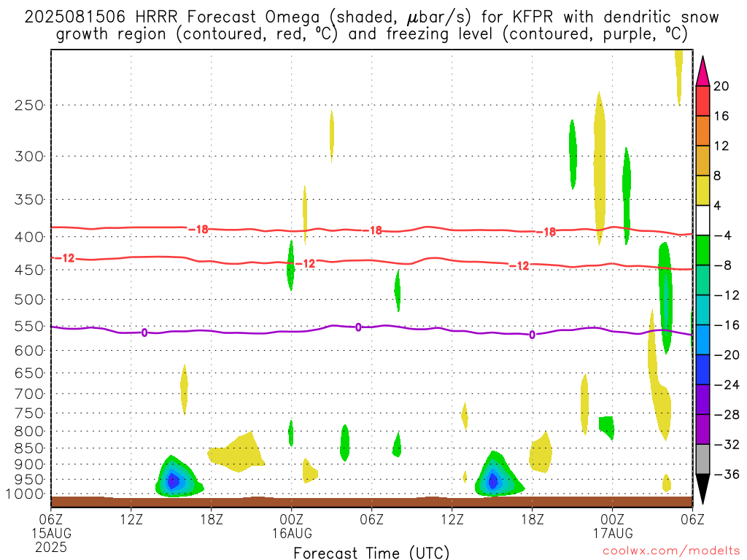Click the 12Z label on 15 August
The width and height of the screenshot is (747, 560).
(x=131, y=519)
